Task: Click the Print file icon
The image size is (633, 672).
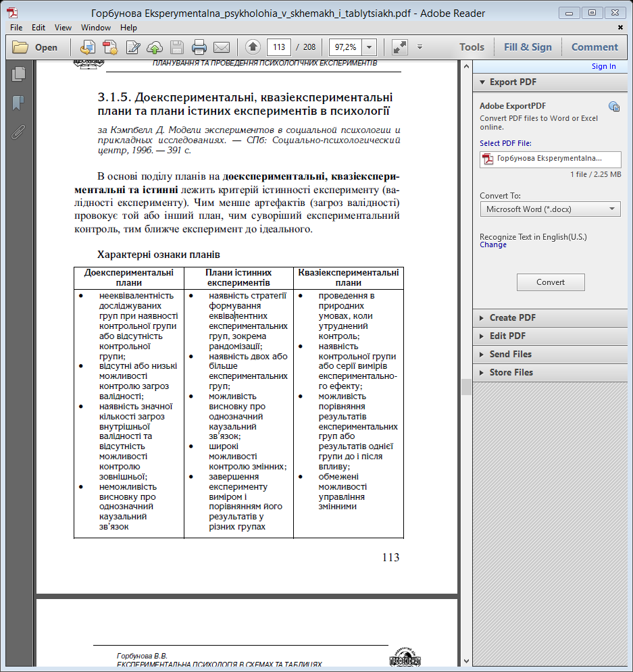Action: (x=199, y=47)
